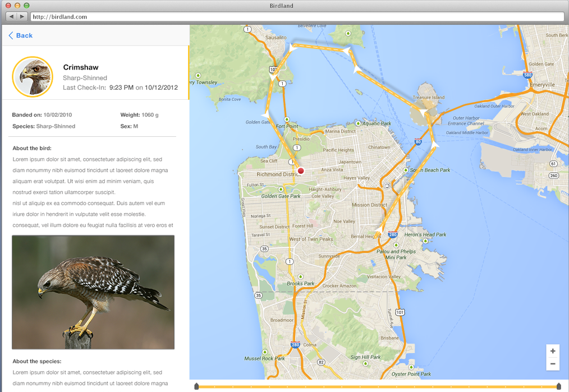The height and width of the screenshot is (392, 569).
Task: Click the Fort Point tree icon
Action: tap(287, 119)
